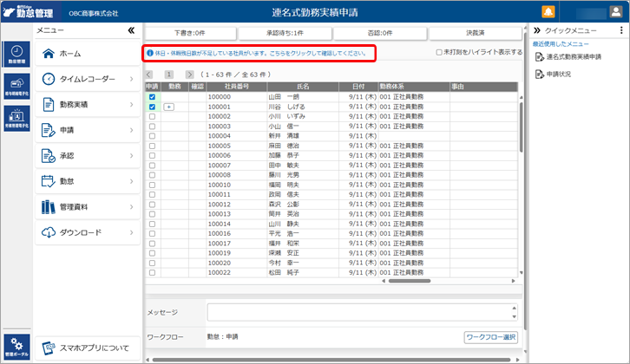Click the メッセージ text input field
Screen dimensions: 630x364
point(362,312)
